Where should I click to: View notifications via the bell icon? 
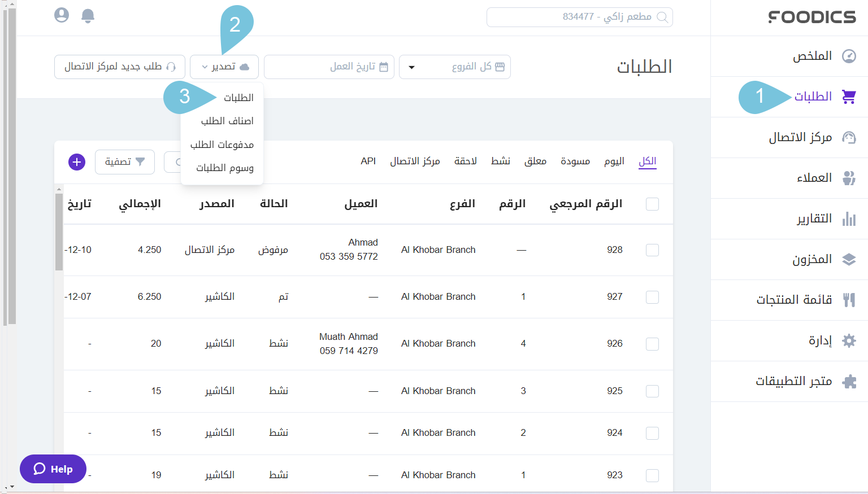click(x=88, y=15)
